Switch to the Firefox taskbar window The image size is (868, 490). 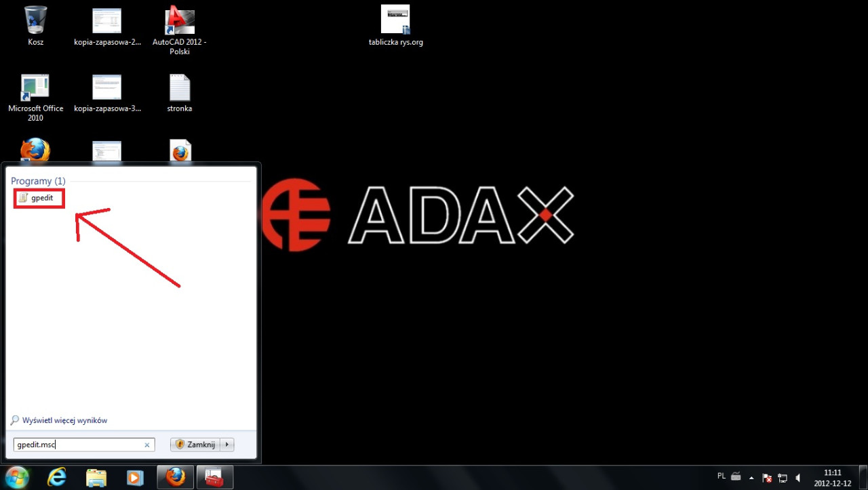click(x=175, y=477)
